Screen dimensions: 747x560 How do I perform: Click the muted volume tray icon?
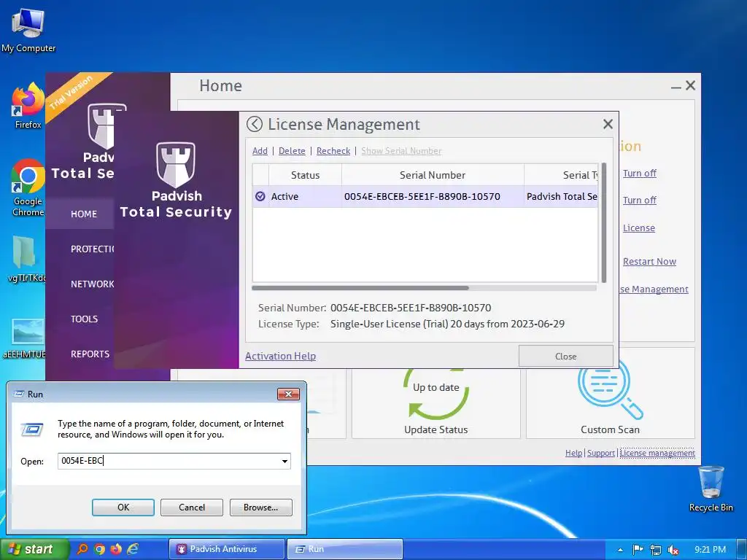[x=673, y=550]
